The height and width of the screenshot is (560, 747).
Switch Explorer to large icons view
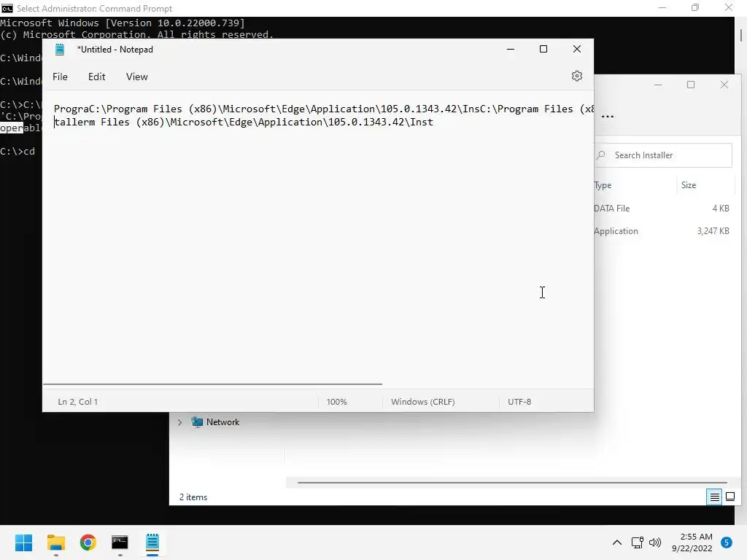[729, 497]
